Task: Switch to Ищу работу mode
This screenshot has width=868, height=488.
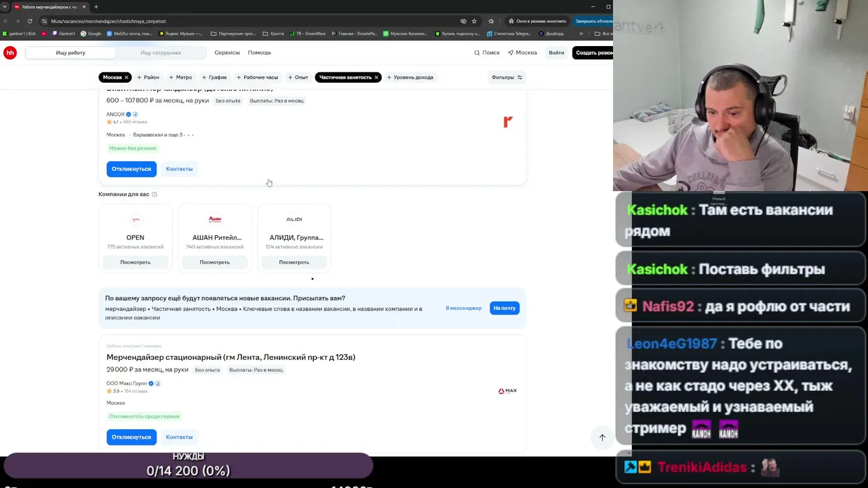Action: point(71,53)
